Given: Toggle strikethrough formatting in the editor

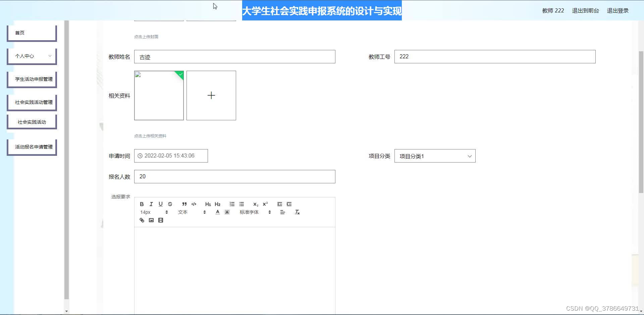Looking at the screenshot, I should pyautogui.click(x=170, y=204).
